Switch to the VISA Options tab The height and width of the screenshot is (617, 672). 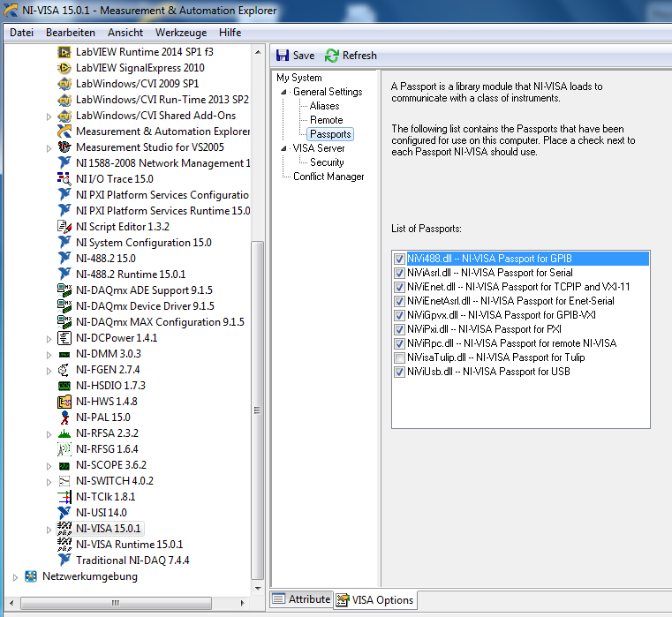(375, 600)
